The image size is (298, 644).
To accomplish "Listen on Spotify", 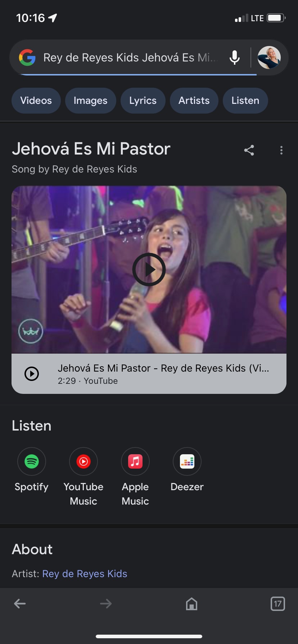I will click(x=32, y=461).
